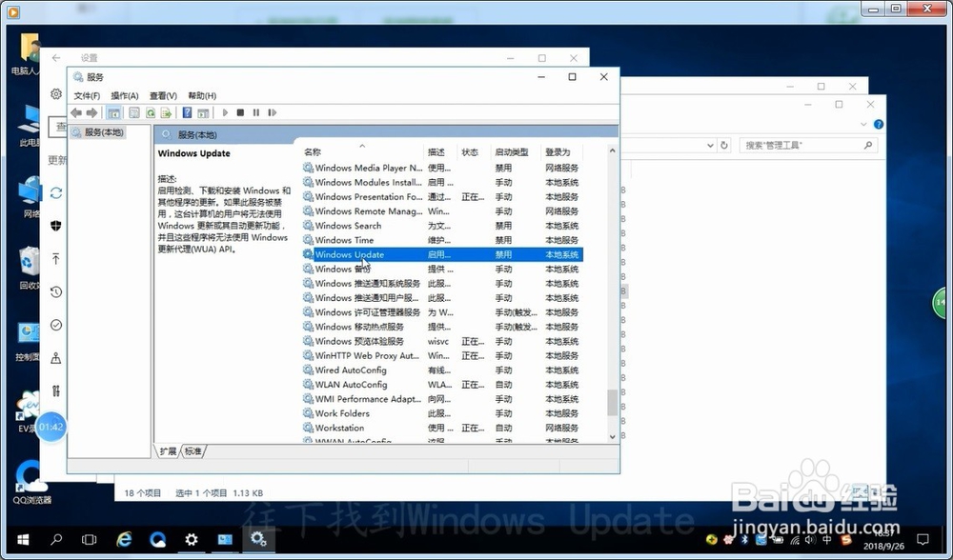Select the WMI Performance Adapt... service
Image resolution: width=953 pixels, height=560 pixels.
[x=442, y=399]
